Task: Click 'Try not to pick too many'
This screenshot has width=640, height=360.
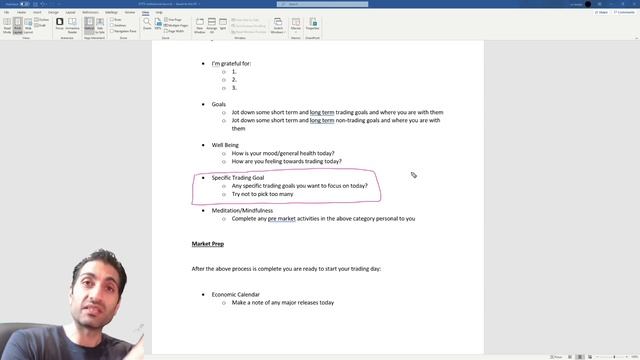Action: 262,194
